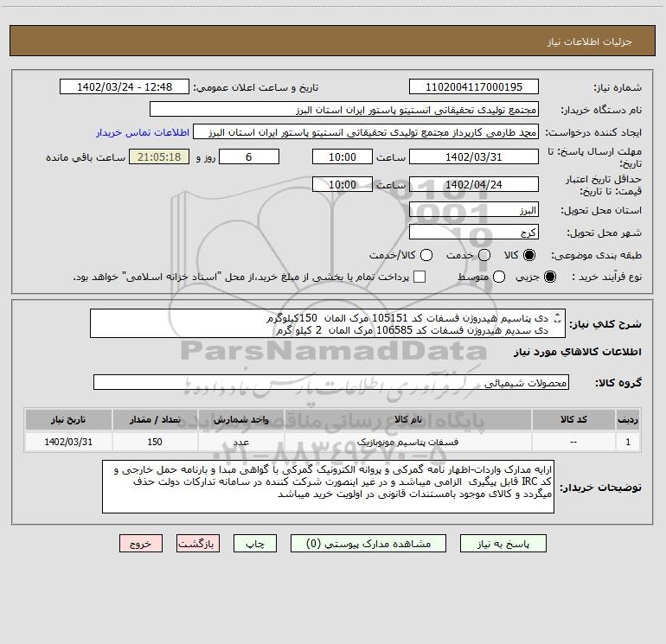Click the table date cell 1402/03/31
The image size is (666, 644).
point(68,442)
